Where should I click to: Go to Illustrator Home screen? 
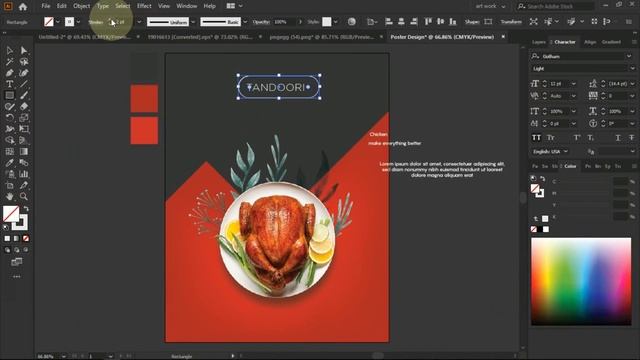tap(23, 7)
